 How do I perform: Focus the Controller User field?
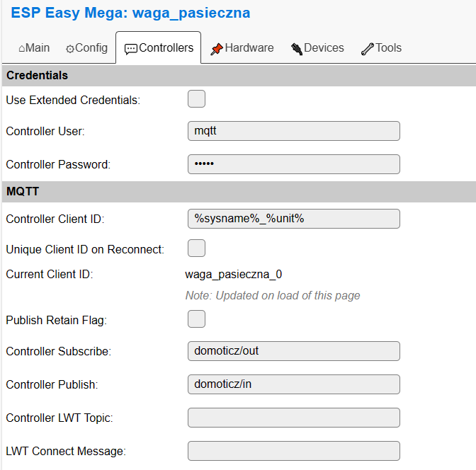(293, 131)
